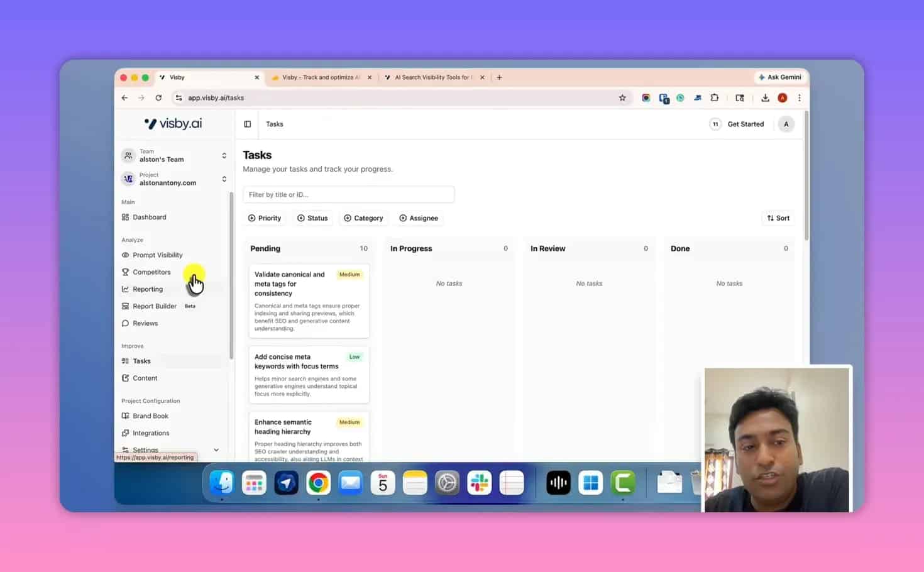Viewport: 924px width, 572px height.
Task: Open Ask Gemini in the browser toolbar
Action: (x=779, y=77)
